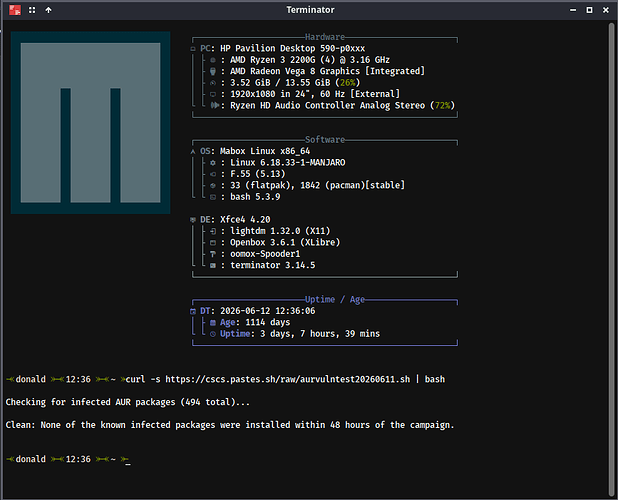Click the Clean: None of the known line
Viewport: 618px width, 500px height.
[x=230, y=425]
